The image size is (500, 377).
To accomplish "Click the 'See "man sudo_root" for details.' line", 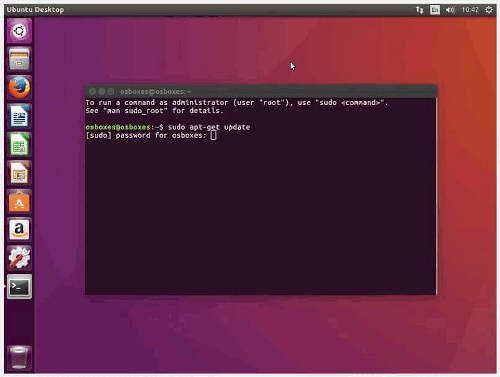I will pos(155,111).
